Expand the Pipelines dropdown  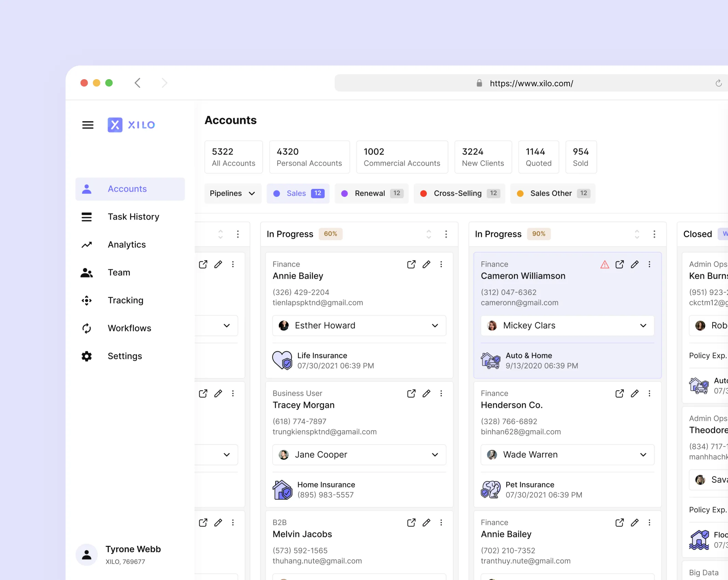pyautogui.click(x=233, y=193)
